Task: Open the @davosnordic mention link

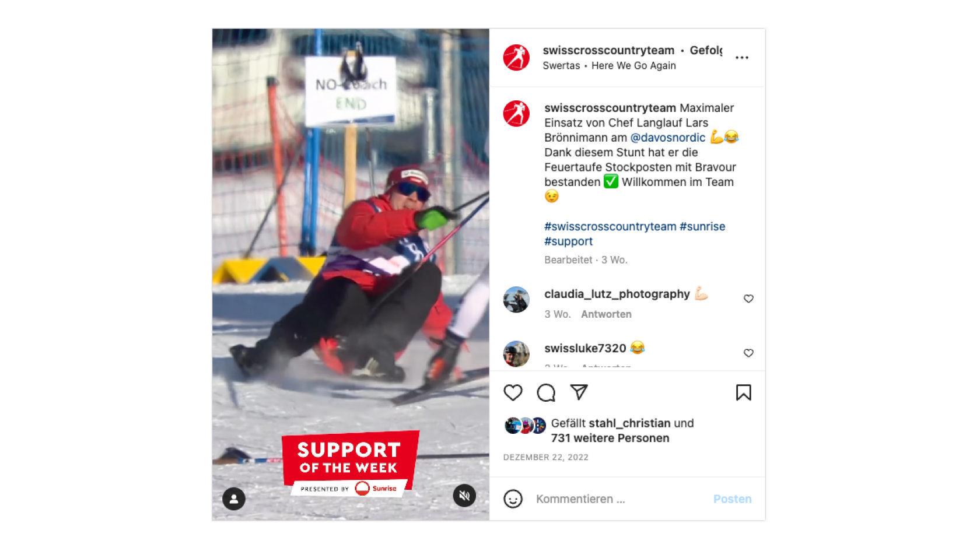Action: [668, 138]
